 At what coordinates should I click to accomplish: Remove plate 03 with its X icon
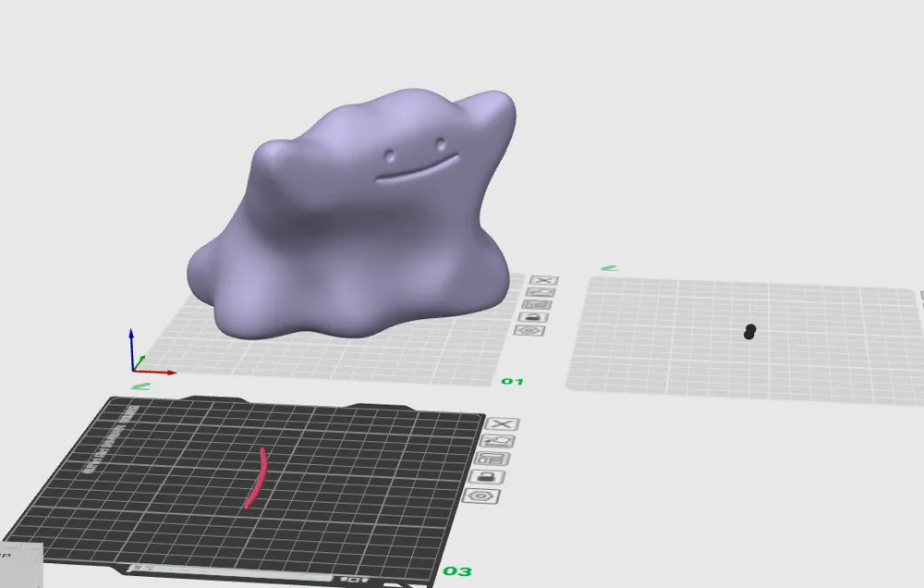coord(502,424)
